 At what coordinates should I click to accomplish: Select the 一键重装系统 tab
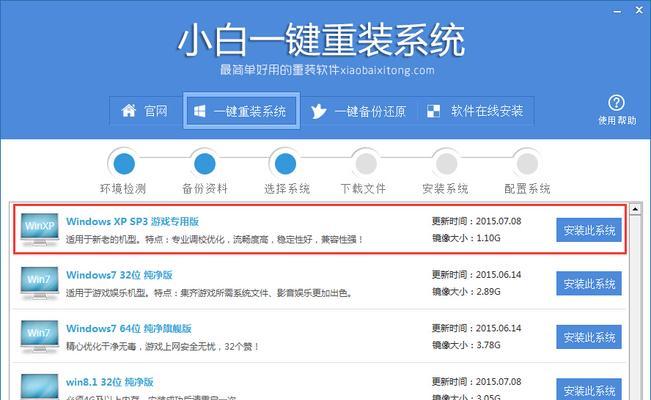coord(241,111)
